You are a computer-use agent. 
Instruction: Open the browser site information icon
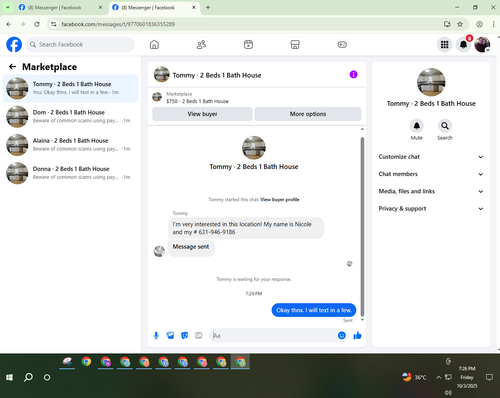pos(54,24)
